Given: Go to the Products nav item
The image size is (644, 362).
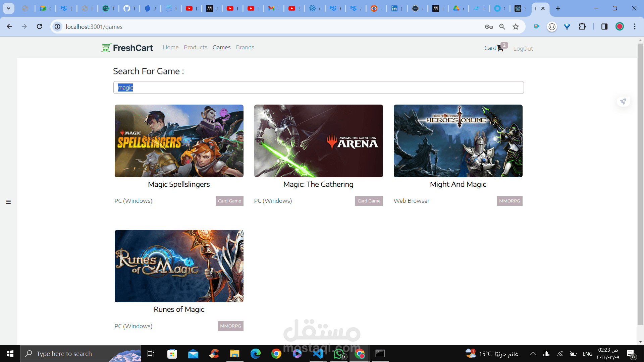Looking at the screenshot, I should (195, 47).
